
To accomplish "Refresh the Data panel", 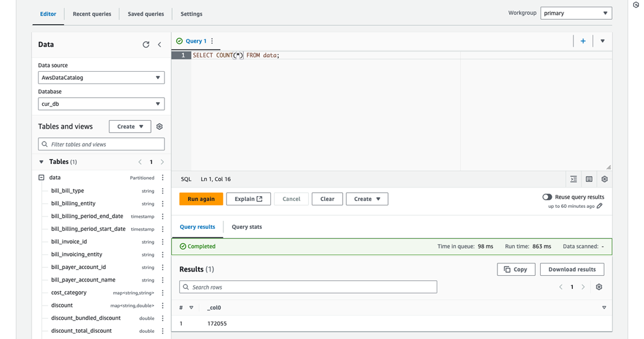I will [x=146, y=45].
